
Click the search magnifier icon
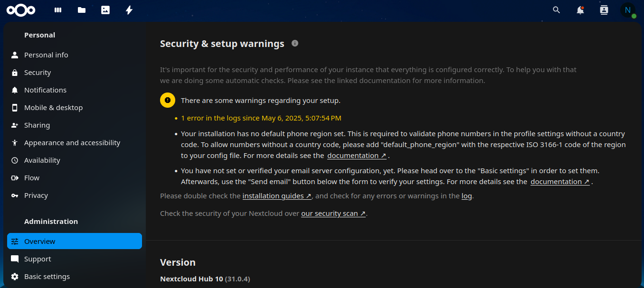557,10
